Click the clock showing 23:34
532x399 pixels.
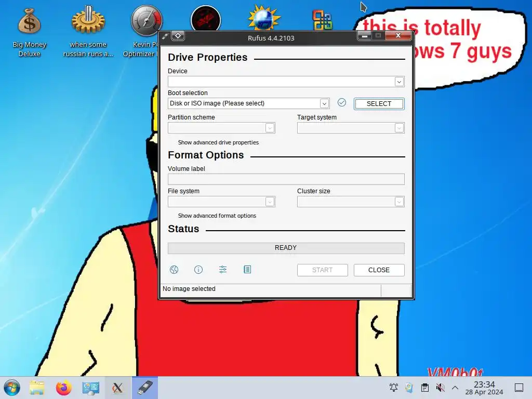click(484, 384)
